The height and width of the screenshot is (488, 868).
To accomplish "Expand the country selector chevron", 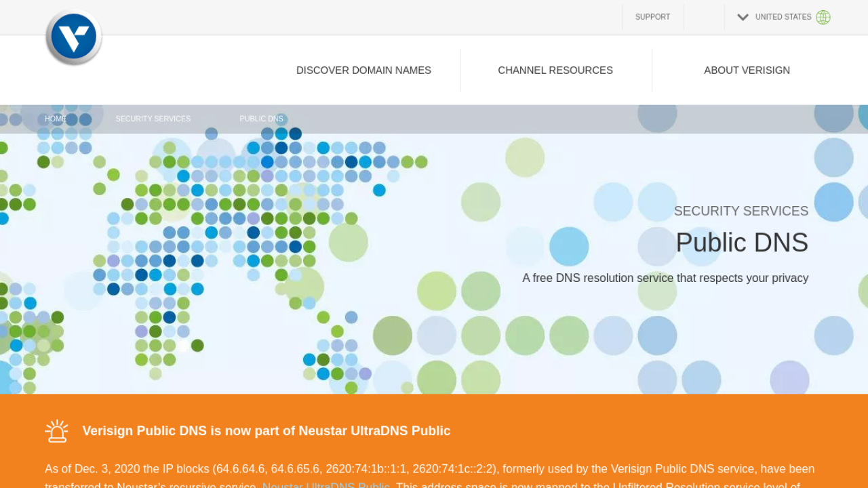I will (x=743, y=17).
